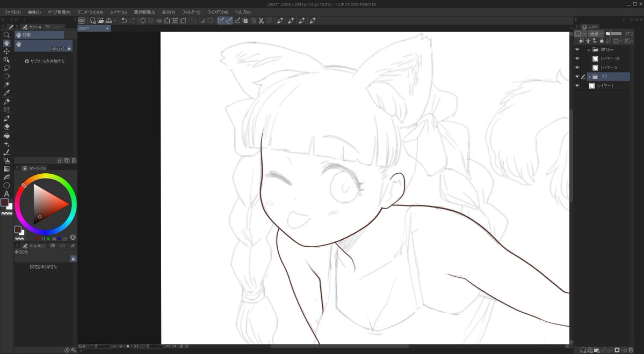Select the Zoom magnifier tool
Screen dimensions: 644x354
click(6, 35)
